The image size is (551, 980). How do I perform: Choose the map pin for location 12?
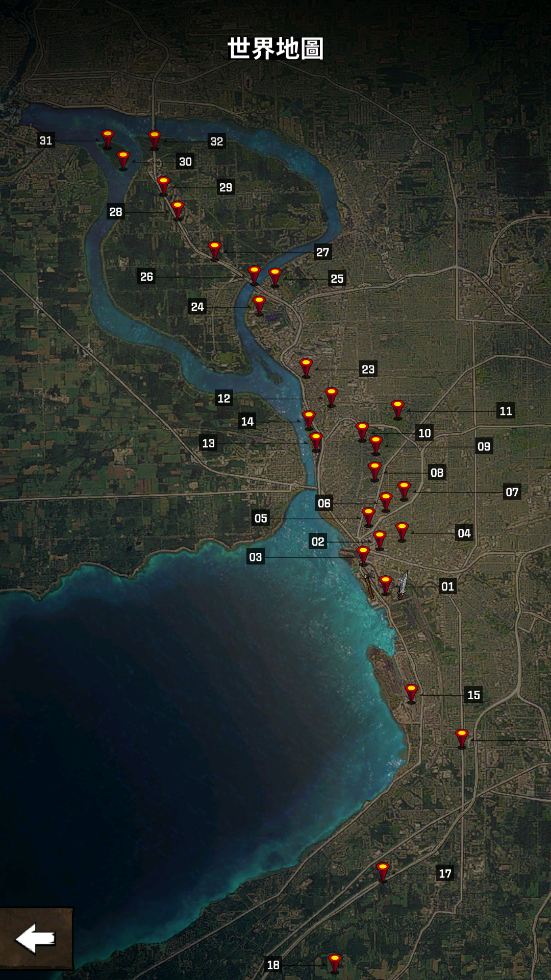tap(332, 397)
